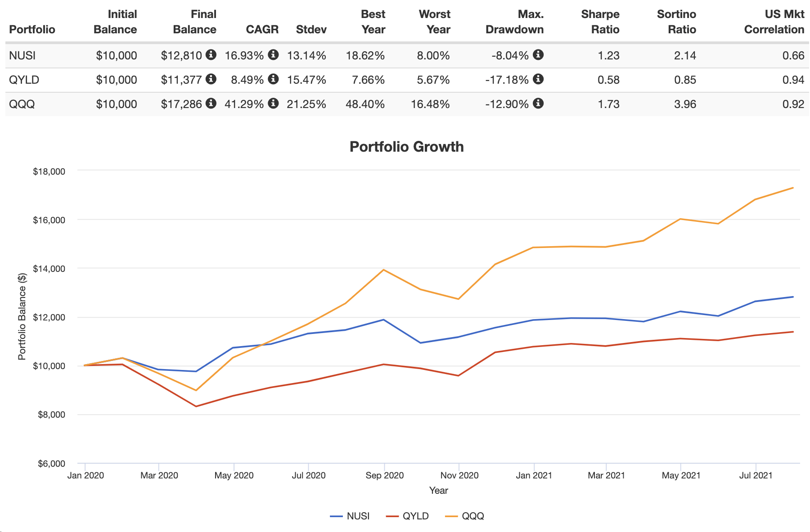Click QYLD Sharpe ratio 0.58
This screenshot has width=810, height=532.
[608, 80]
